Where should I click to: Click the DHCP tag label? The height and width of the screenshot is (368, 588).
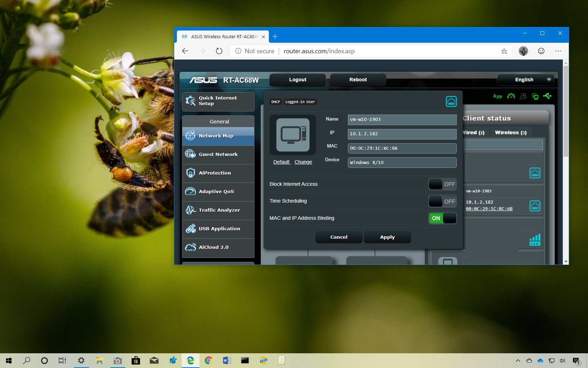coord(275,102)
